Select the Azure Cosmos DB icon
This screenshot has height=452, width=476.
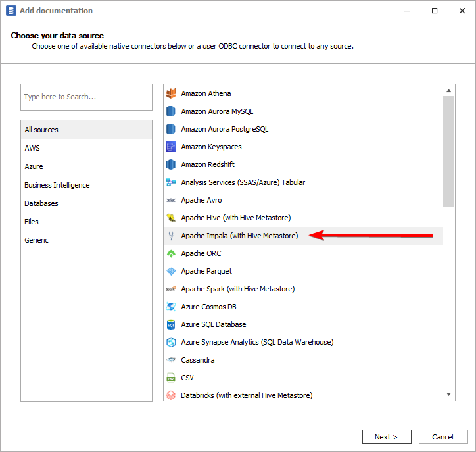(171, 307)
